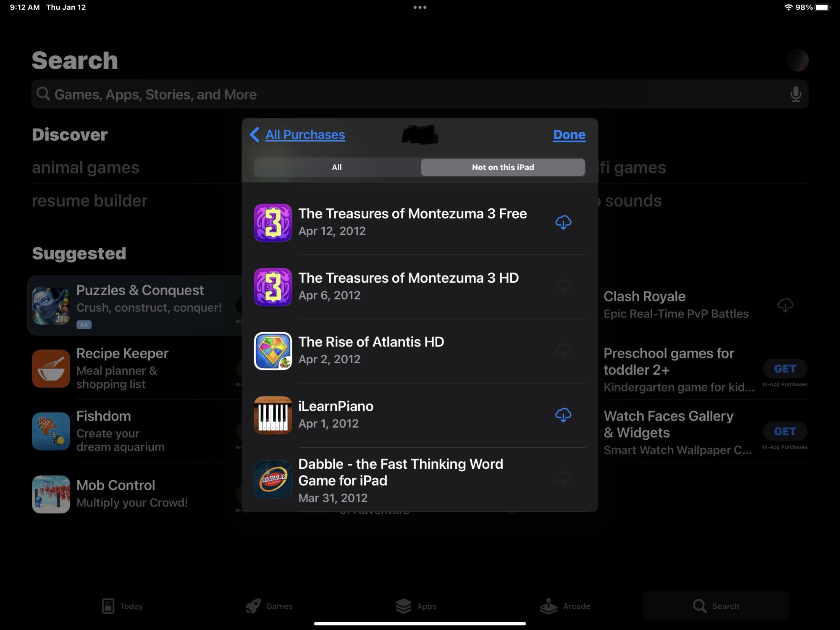Open The Treasures of Montezuma 3 HD app icon

pos(273,287)
